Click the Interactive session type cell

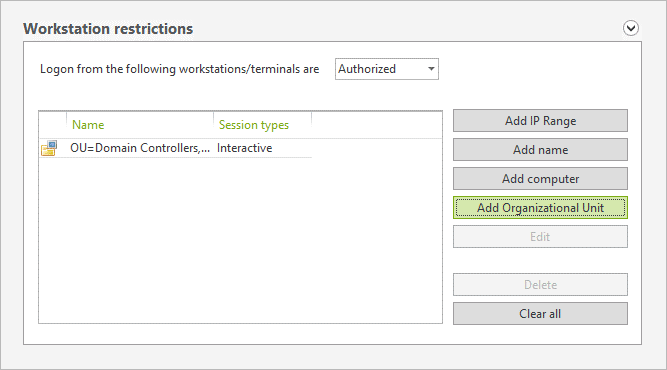245,148
